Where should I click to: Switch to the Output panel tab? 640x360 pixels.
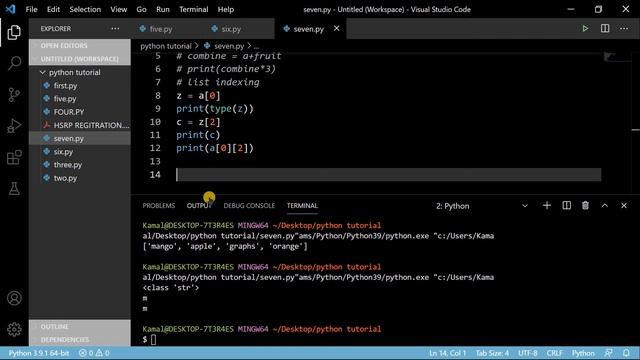(x=199, y=206)
